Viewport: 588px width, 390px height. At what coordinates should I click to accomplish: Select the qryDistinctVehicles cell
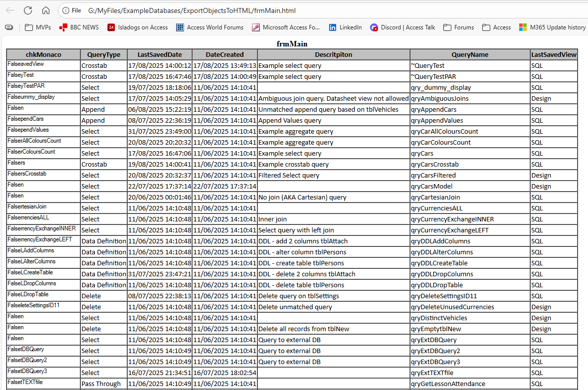pos(470,318)
